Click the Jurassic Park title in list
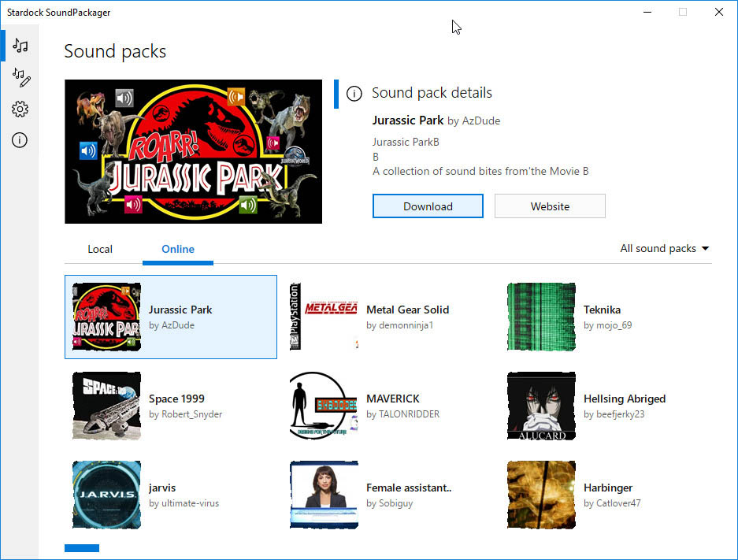Screen dimensions: 738x560 [x=180, y=310]
